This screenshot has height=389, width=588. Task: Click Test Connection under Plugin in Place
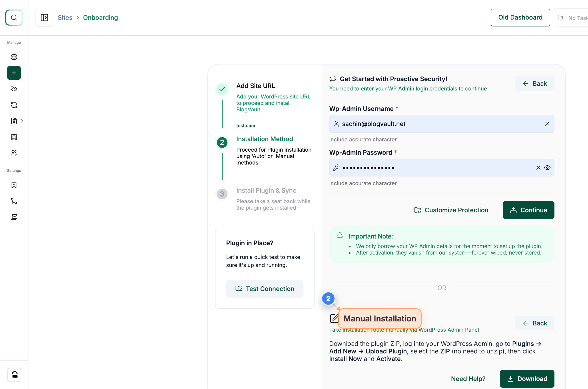click(x=265, y=289)
